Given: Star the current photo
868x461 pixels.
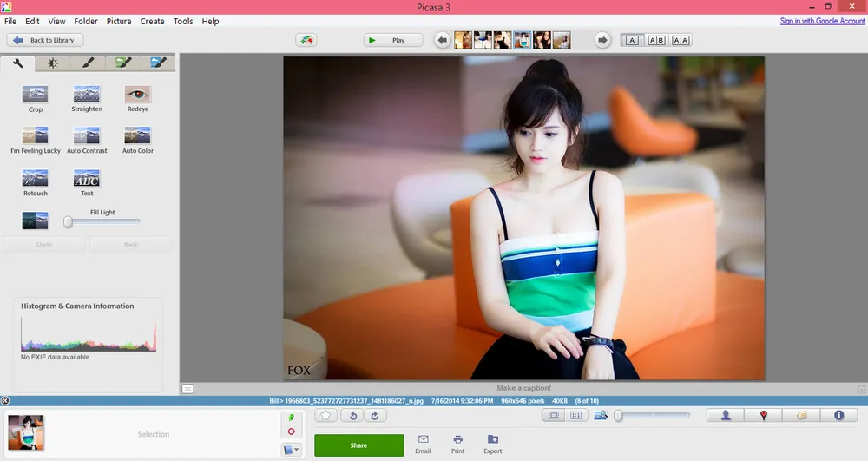Looking at the screenshot, I should tap(326, 416).
